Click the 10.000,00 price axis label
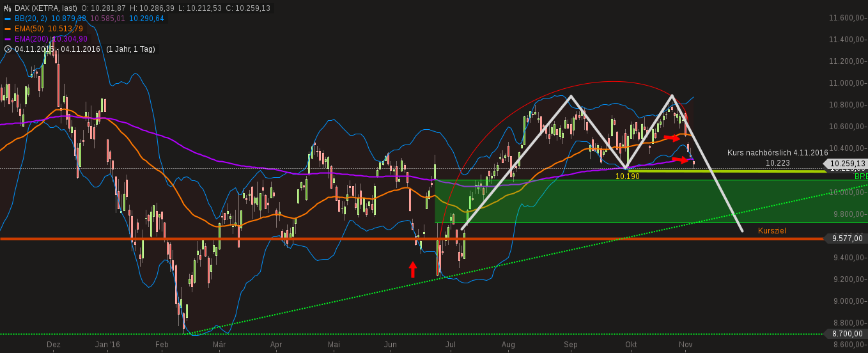868x353 pixels. [846, 192]
